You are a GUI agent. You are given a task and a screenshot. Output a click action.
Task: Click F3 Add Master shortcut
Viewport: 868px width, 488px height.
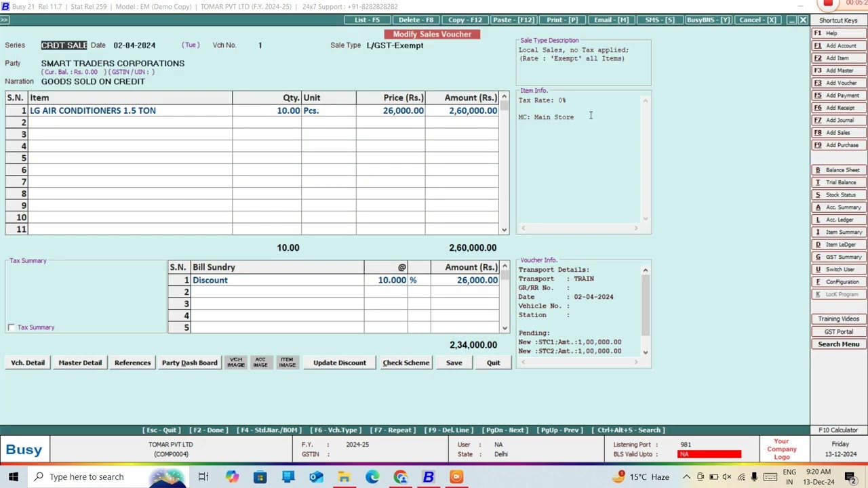838,70
